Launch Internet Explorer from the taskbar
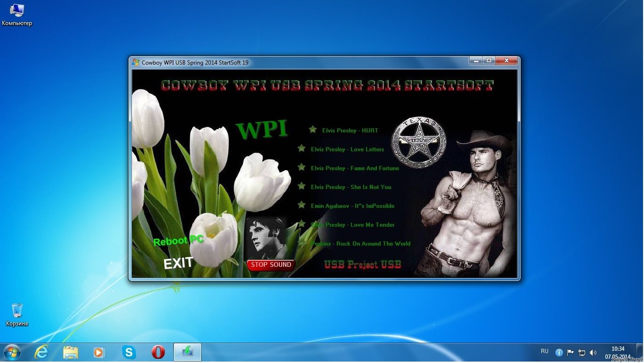The width and height of the screenshot is (644, 363). point(41,352)
